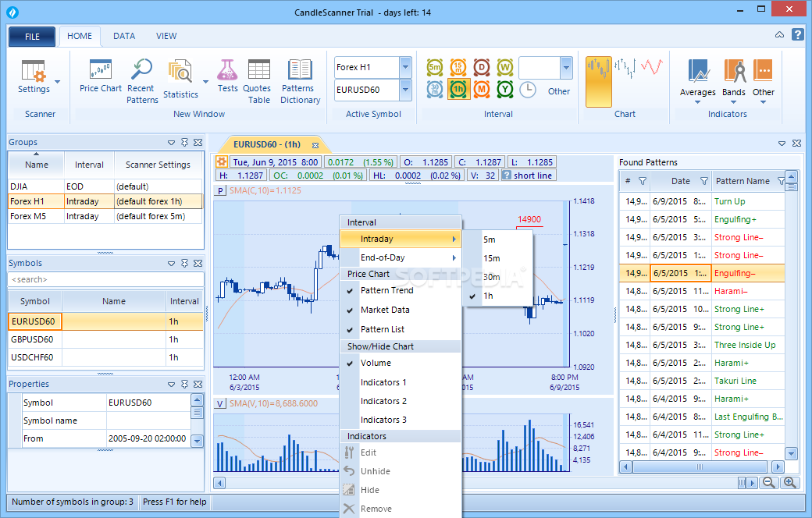
Task: Select the HOME ribbon tab
Action: tap(79, 36)
